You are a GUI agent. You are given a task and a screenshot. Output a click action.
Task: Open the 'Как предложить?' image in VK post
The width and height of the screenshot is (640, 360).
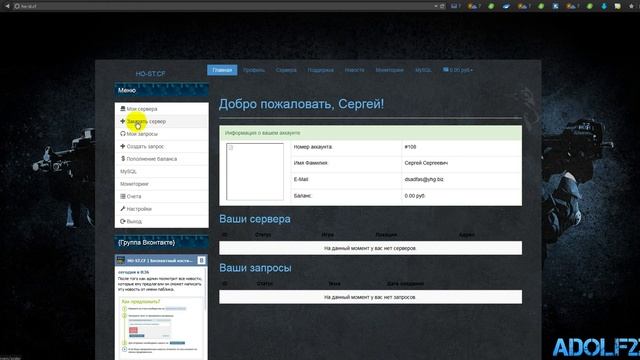(162, 327)
